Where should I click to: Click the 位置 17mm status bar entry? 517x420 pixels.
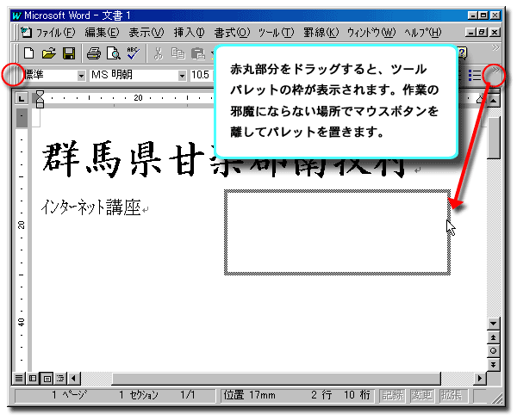pos(250,395)
